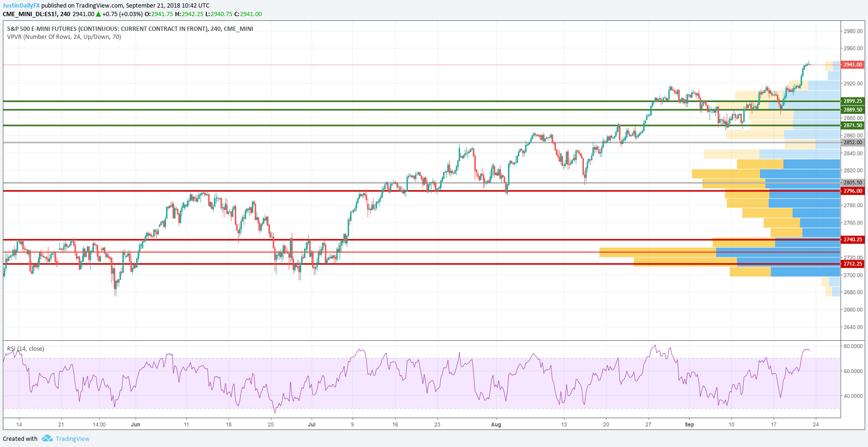Click the 'Created with' footer text
Screen dimensions: 868x447
point(20,438)
